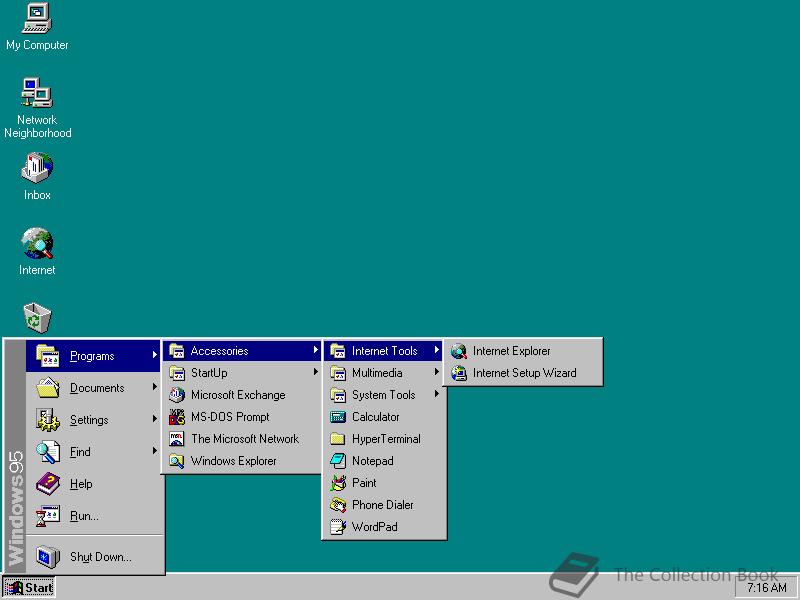Click the Windows Explorer icon
The image size is (800, 600).
click(177, 460)
